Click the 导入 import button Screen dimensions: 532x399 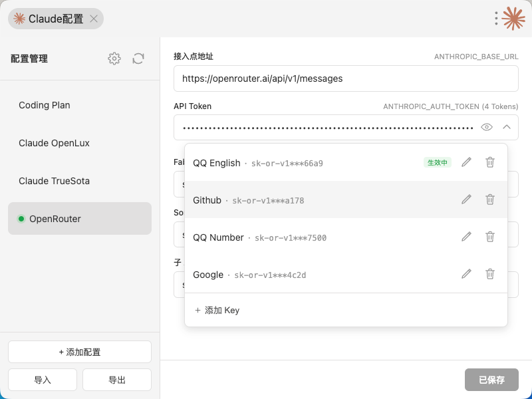(x=43, y=380)
